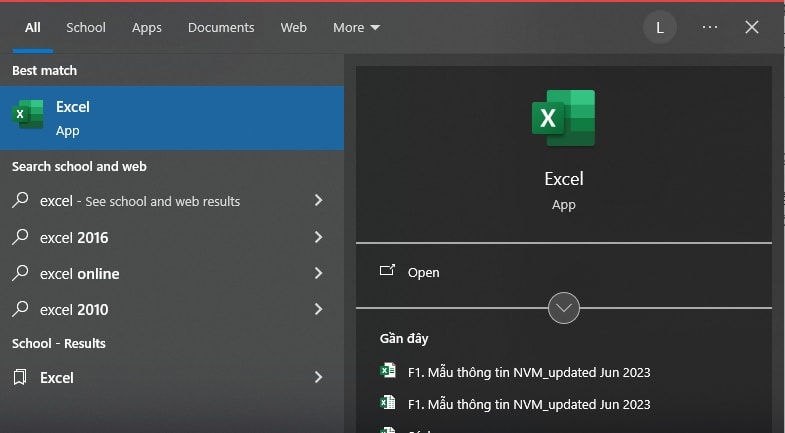Click the Excel icon in Best match
Viewport: 785px width, 433px height.
(x=28, y=114)
